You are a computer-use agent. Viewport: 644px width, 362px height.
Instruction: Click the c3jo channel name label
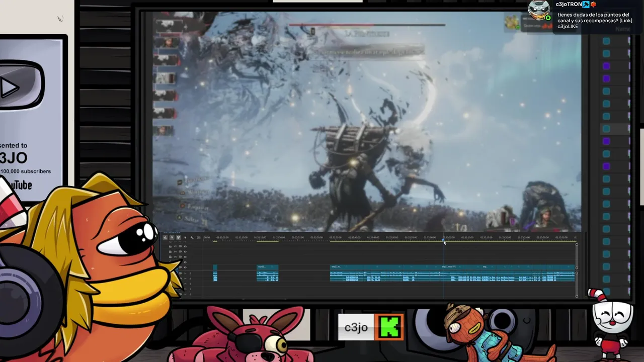(x=356, y=327)
